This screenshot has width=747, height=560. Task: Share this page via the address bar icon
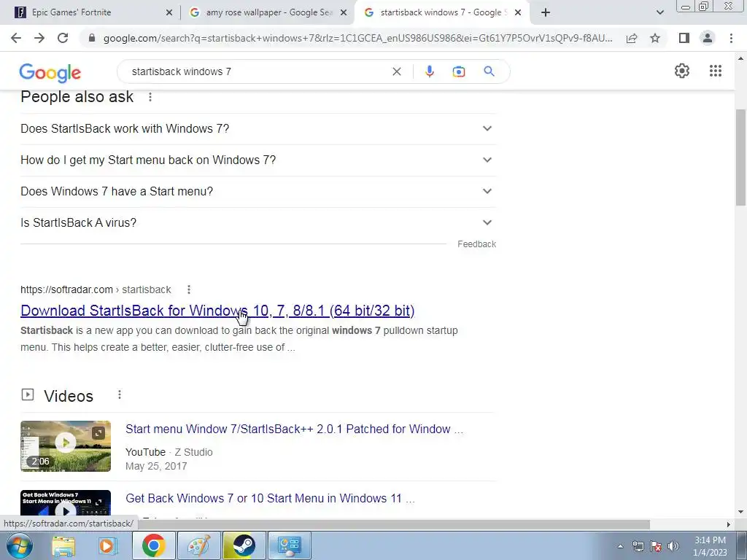[x=632, y=38]
